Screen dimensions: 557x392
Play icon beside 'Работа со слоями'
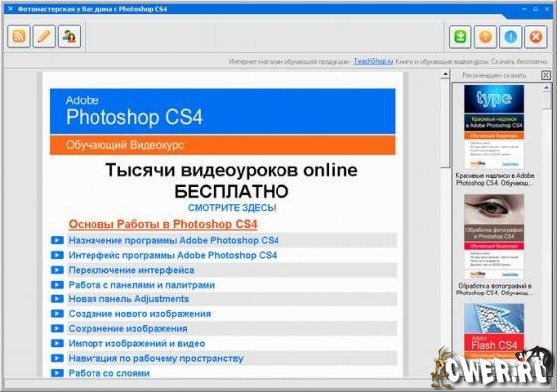pyautogui.click(x=57, y=373)
